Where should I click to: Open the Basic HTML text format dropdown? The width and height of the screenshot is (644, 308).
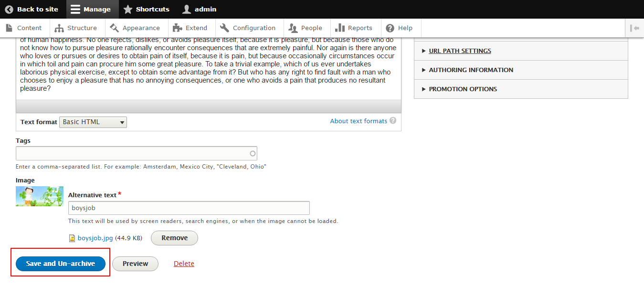[x=93, y=122]
